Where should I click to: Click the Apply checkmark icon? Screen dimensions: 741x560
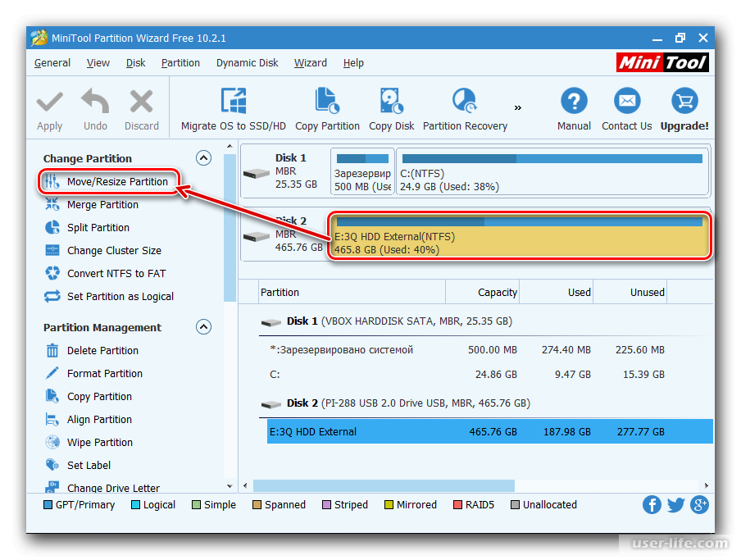tap(50, 102)
